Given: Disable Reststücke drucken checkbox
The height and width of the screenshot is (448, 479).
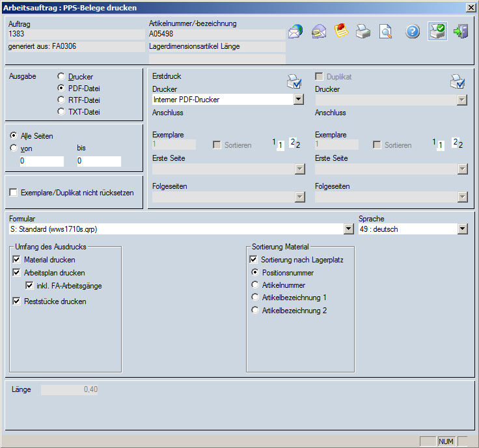Looking at the screenshot, I should click(16, 301).
